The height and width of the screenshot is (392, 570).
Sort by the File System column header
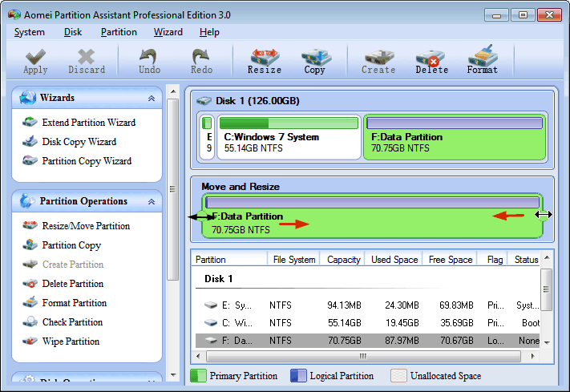pos(293,260)
